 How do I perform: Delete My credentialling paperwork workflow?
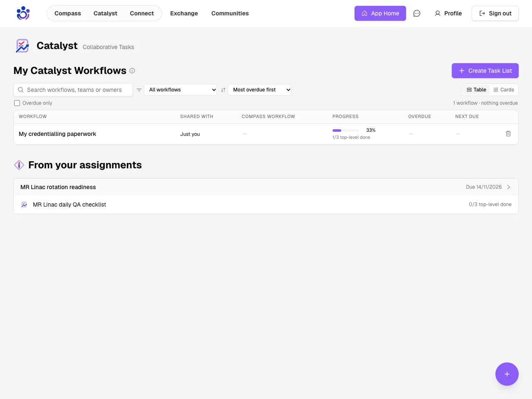click(508, 134)
